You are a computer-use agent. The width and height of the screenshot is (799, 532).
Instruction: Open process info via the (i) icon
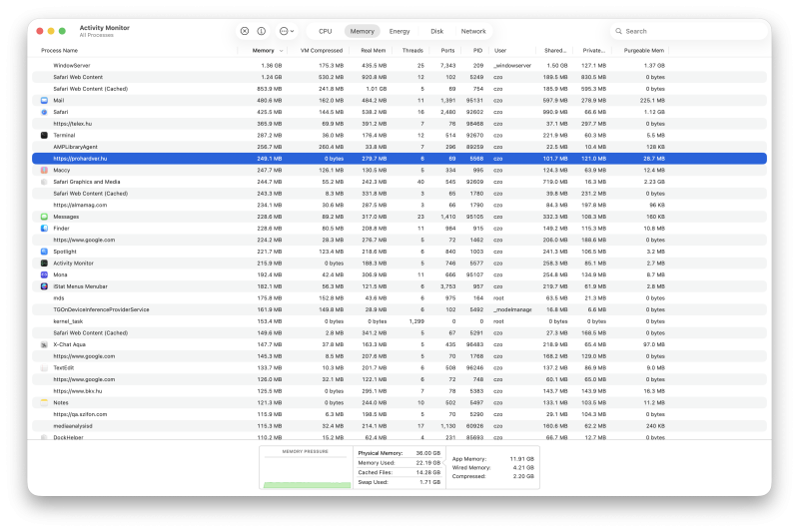pyautogui.click(x=262, y=31)
